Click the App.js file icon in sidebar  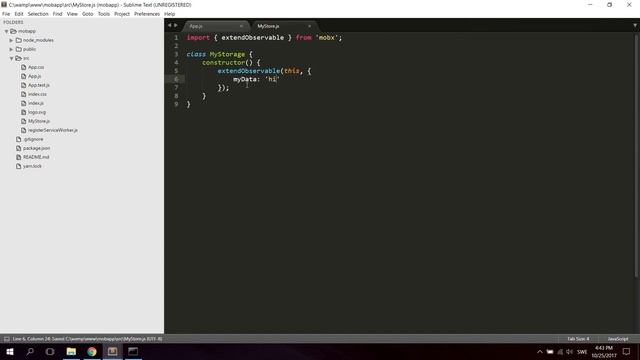[24, 76]
